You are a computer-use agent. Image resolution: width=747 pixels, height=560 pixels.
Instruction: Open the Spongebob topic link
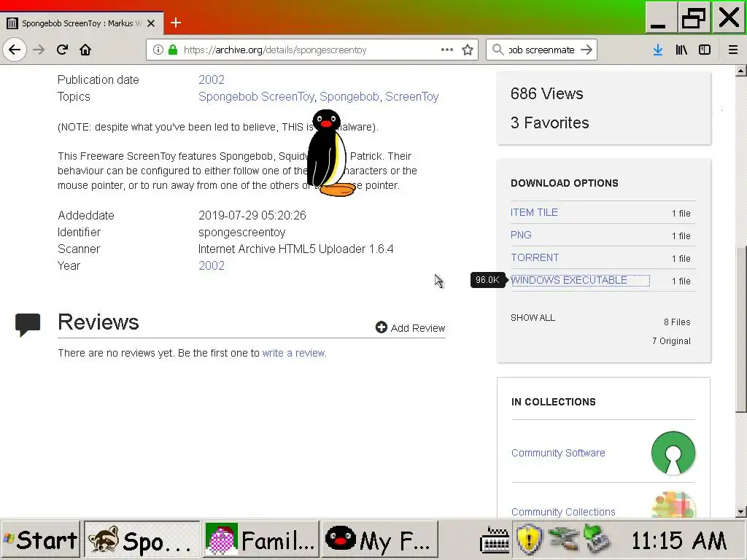point(349,97)
